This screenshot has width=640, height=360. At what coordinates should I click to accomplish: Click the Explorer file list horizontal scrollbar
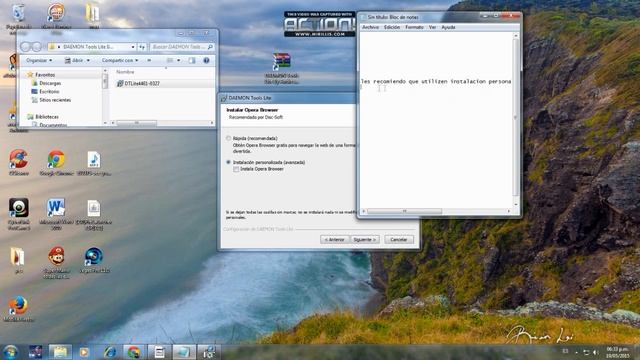137,122
